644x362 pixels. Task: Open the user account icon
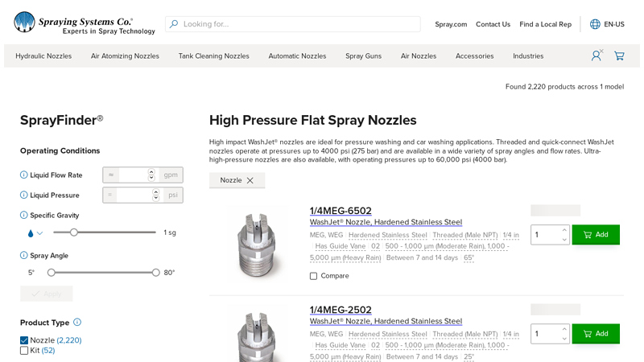(597, 56)
